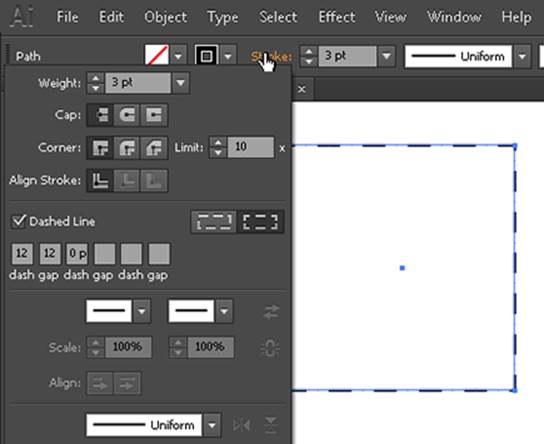
Task: Click the first dash value field
Action: tap(22, 254)
